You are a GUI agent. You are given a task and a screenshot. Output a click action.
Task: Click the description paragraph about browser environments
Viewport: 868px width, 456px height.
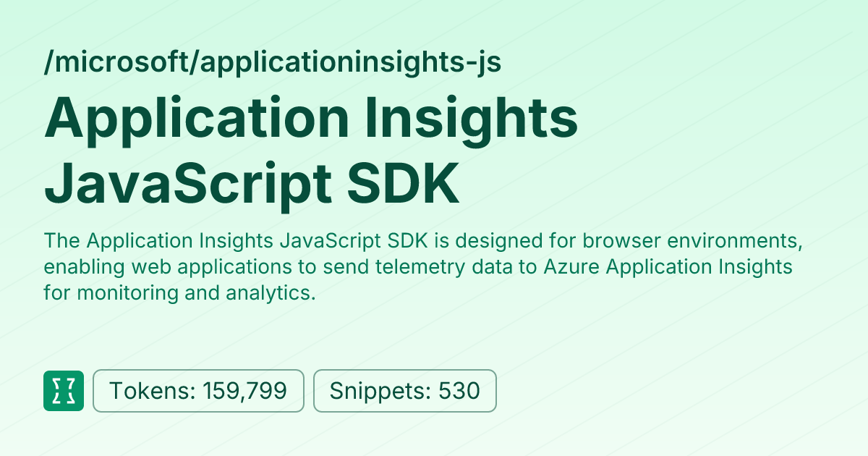tap(424, 266)
